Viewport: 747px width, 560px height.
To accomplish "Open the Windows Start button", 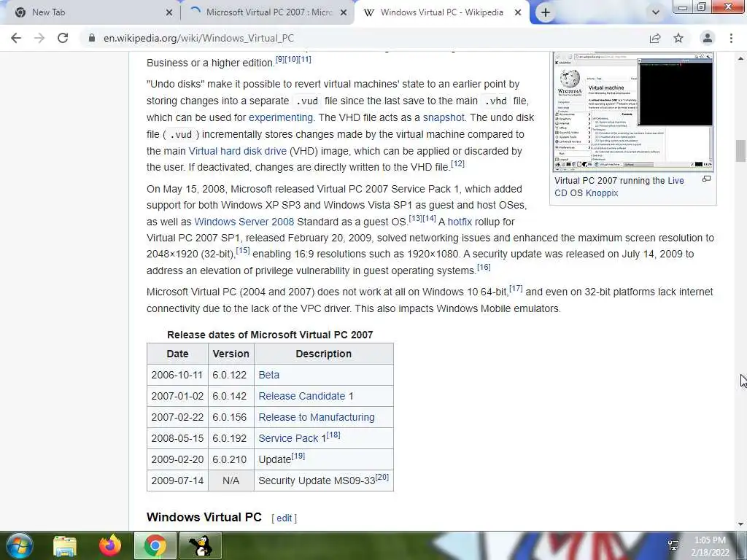I will [20, 545].
